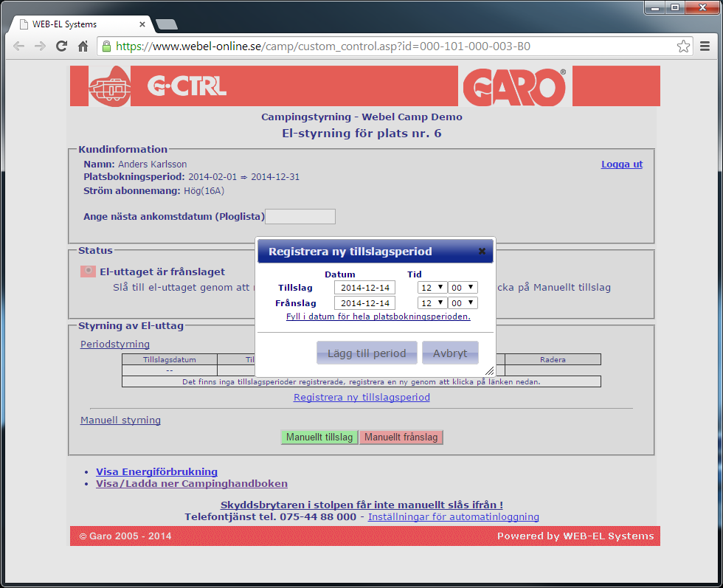Click the Registrera ny tillslagsperiod link

361,397
